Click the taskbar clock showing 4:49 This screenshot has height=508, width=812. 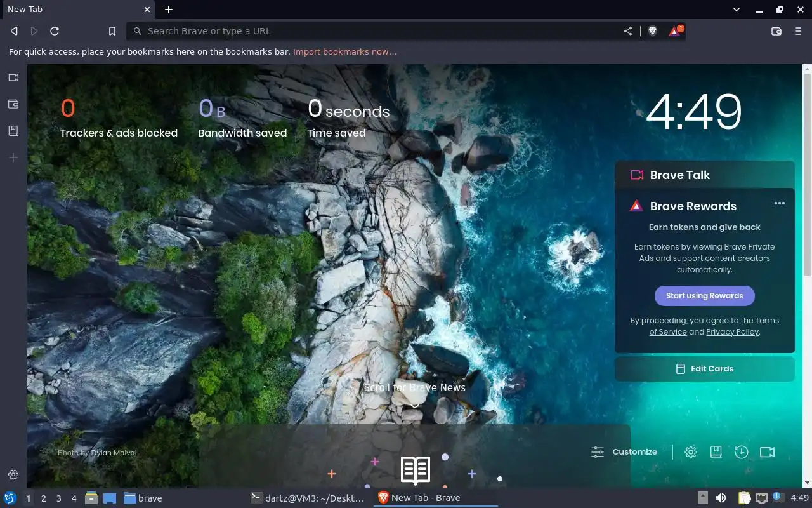click(x=800, y=498)
